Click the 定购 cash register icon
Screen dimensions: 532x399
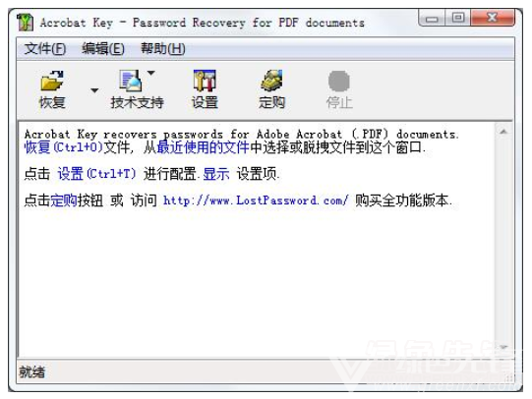(x=271, y=81)
